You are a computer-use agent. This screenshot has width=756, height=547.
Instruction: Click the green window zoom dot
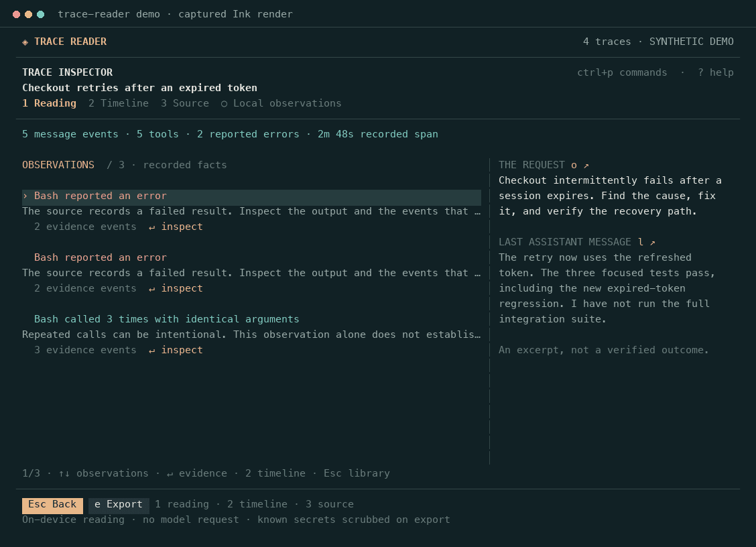click(40, 15)
